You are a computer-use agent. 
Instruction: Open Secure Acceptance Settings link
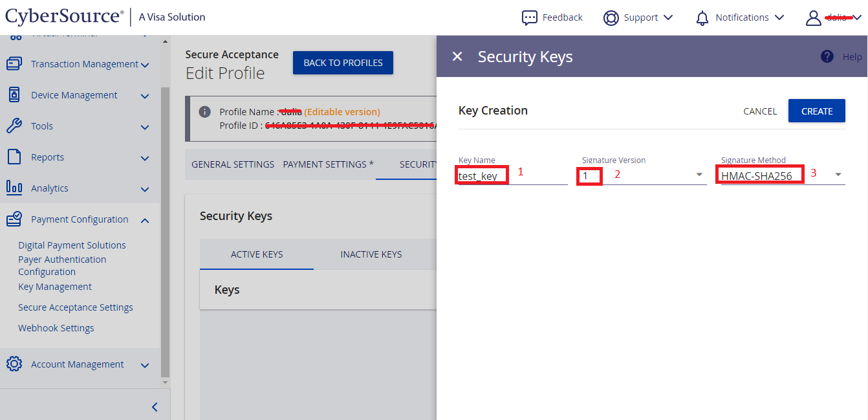pos(76,307)
